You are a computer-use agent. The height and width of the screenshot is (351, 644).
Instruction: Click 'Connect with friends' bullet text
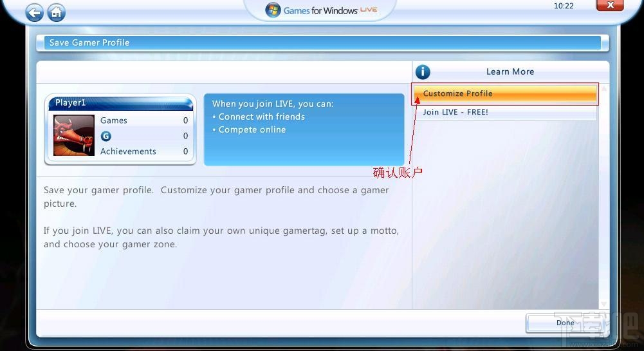[x=262, y=117]
